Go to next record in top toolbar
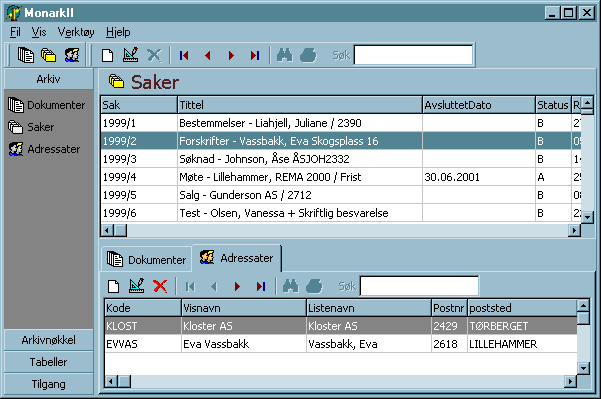The width and height of the screenshot is (601, 399). pos(231,56)
